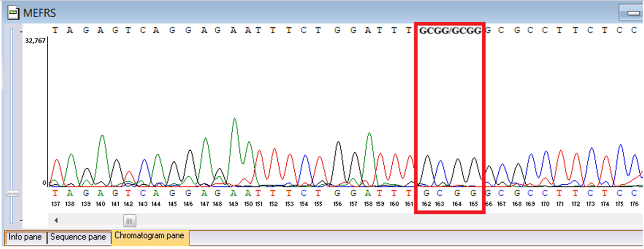This screenshot has height=249, width=644.
Task: Select base C at position 175
Action: 619,193
